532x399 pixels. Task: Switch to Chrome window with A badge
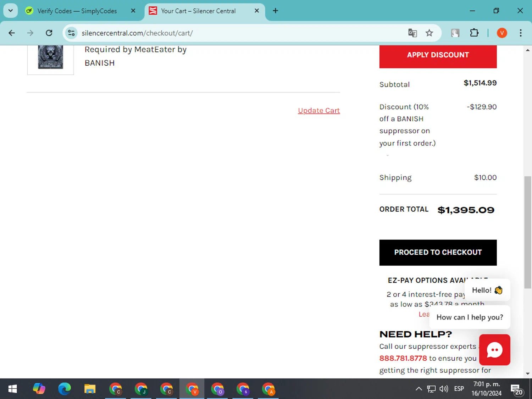pyautogui.click(x=268, y=389)
